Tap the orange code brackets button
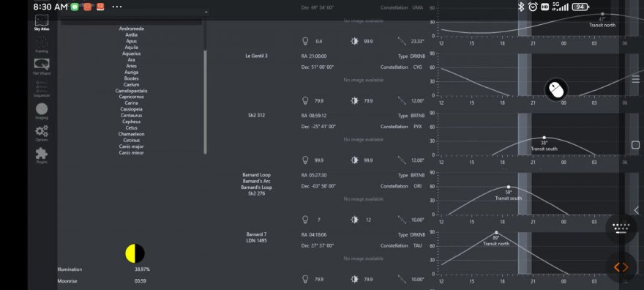 pos(621,267)
